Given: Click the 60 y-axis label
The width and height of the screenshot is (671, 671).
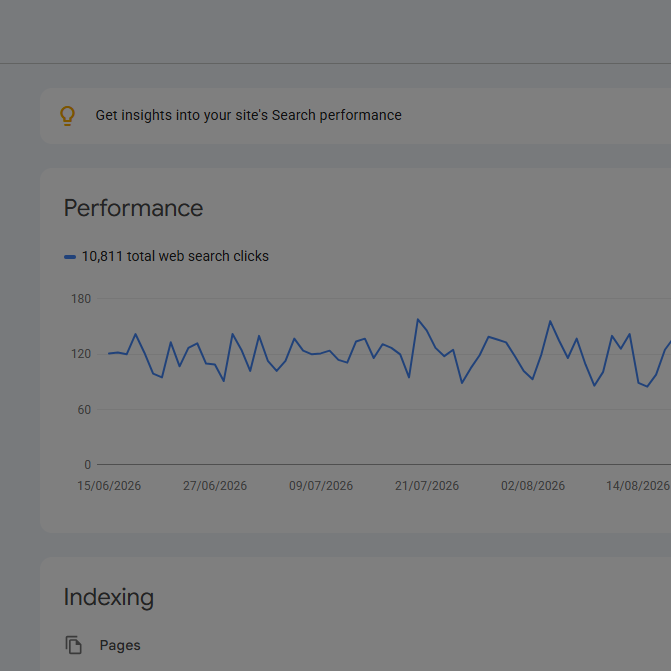Looking at the screenshot, I should pyautogui.click(x=84, y=410).
